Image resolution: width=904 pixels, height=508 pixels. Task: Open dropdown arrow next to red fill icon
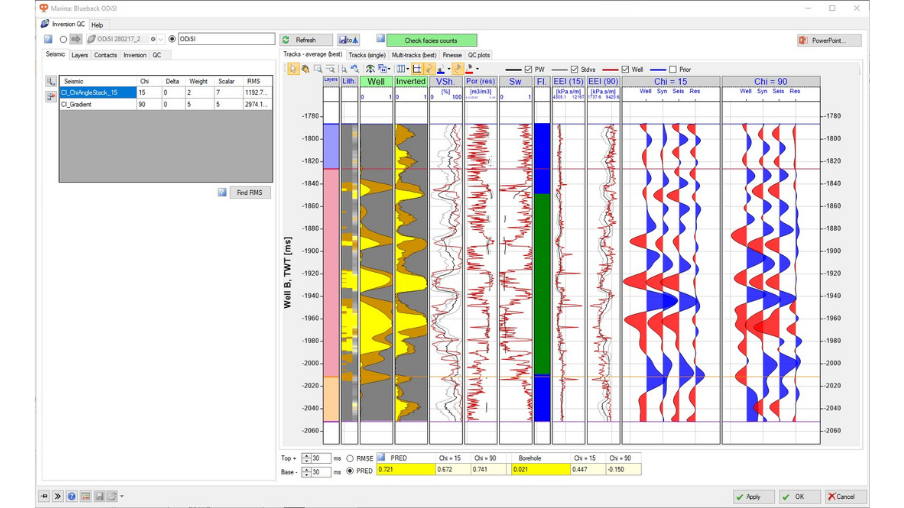point(477,69)
